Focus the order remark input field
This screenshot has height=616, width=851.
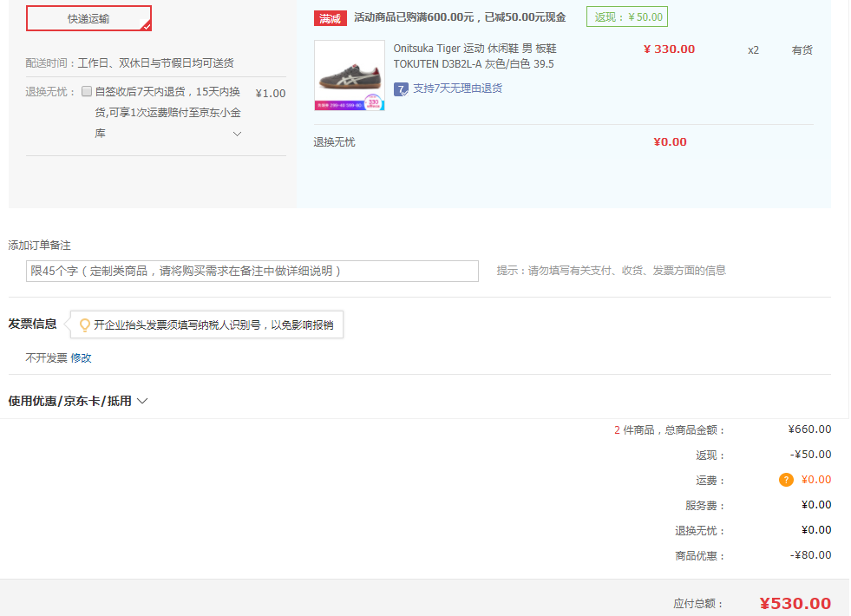(x=252, y=271)
